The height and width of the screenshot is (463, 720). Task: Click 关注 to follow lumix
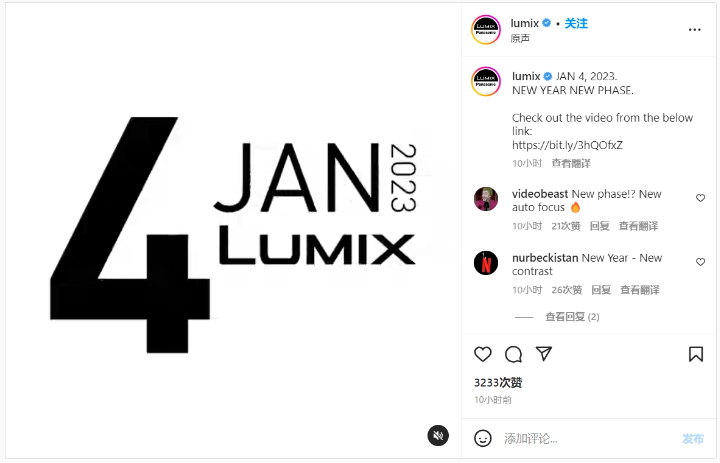(576, 23)
